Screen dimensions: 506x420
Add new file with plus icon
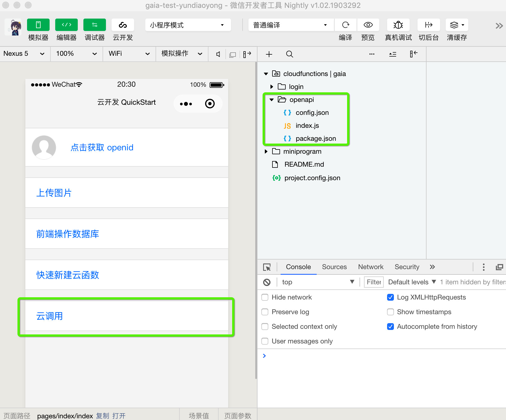[x=269, y=54]
